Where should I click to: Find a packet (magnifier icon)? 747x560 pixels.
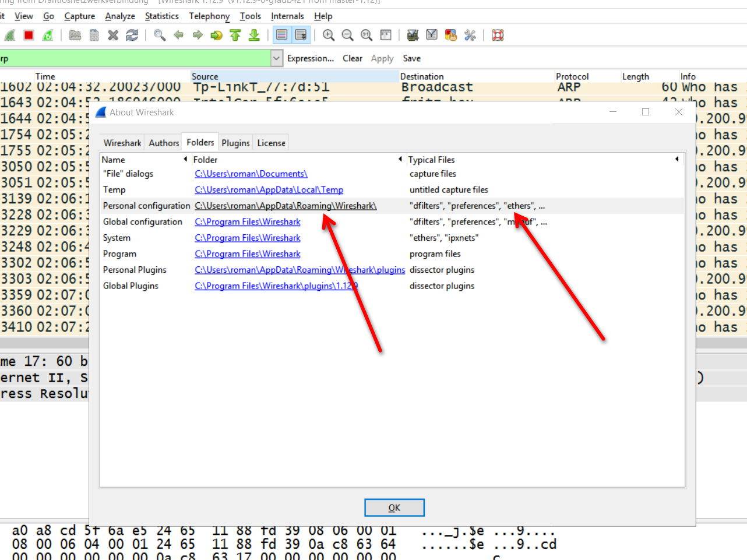(x=160, y=36)
